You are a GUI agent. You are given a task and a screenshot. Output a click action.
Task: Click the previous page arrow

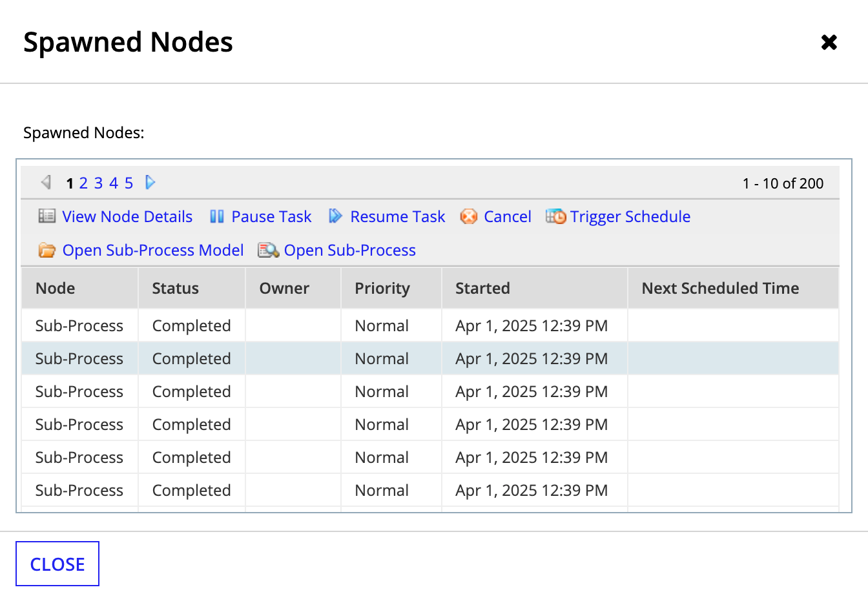click(46, 183)
